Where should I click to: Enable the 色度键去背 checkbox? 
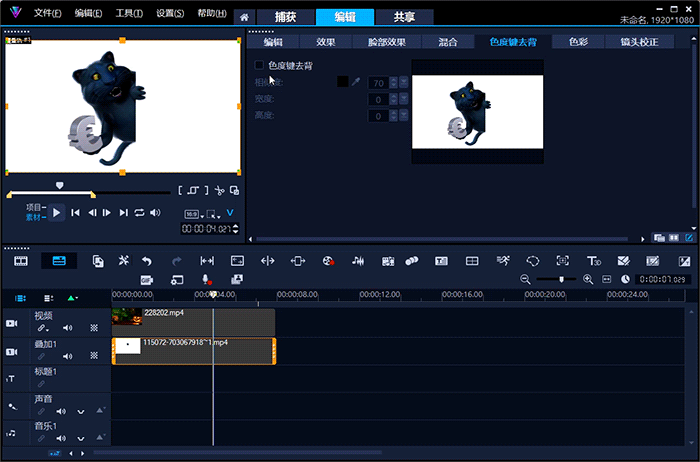pyautogui.click(x=260, y=65)
